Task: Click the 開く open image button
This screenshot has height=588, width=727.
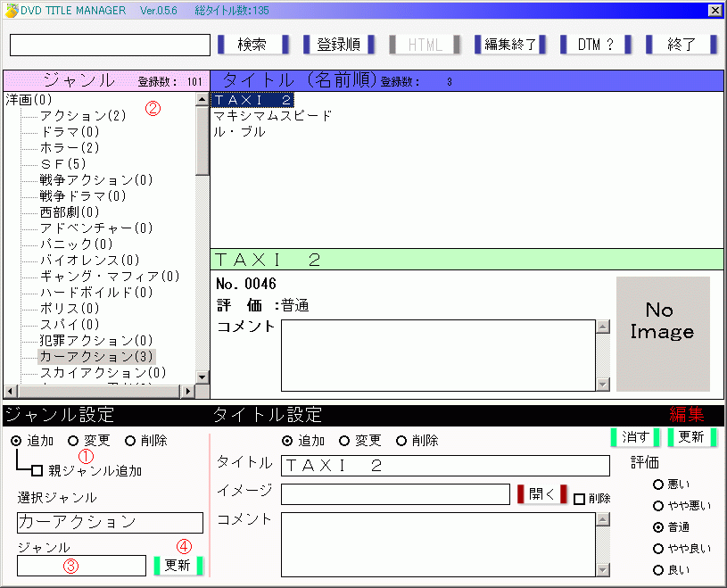Action: (542, 494)
